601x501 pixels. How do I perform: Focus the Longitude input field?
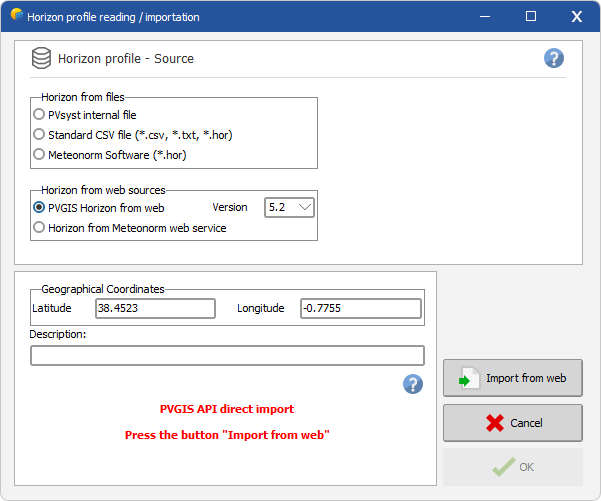click(361, 308)
